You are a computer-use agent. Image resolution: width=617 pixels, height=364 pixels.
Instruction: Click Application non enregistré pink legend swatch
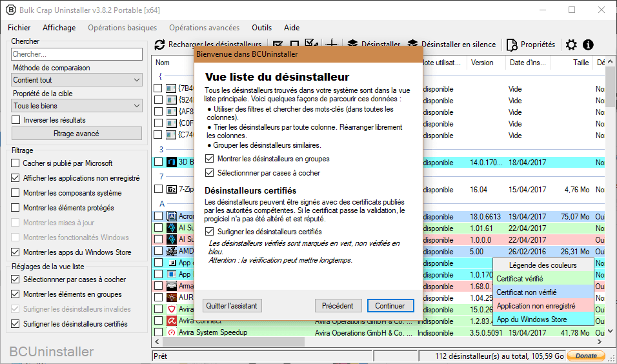[543, 306]
